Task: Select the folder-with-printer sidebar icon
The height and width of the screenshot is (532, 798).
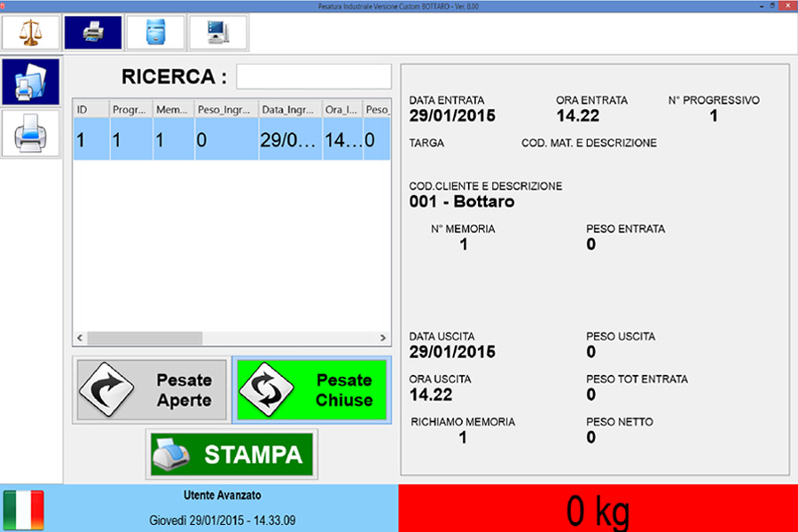Action: (x=31, y=82)
